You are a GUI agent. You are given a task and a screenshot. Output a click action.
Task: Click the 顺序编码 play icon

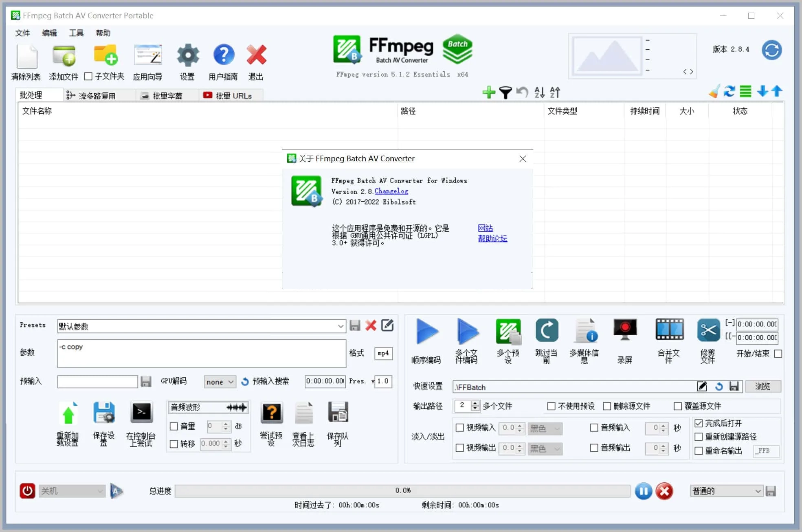click(x=426, y=332)
